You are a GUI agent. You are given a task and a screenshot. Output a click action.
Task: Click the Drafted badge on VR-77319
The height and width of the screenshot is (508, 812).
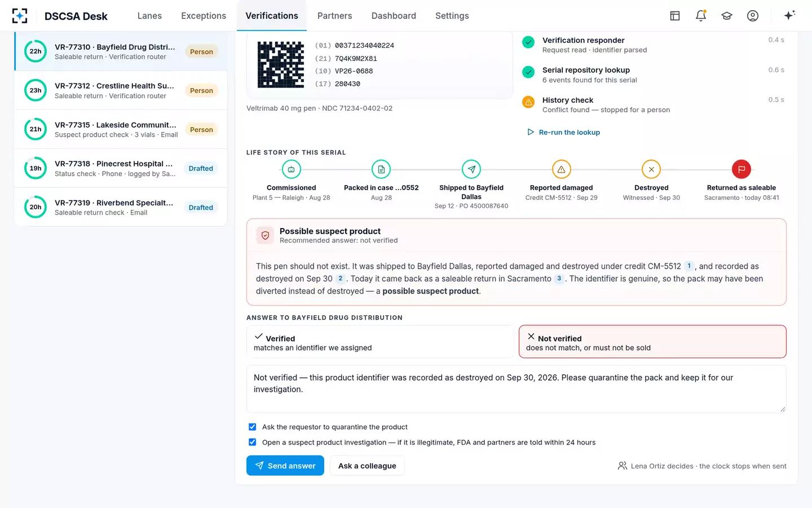pos(201,207)
